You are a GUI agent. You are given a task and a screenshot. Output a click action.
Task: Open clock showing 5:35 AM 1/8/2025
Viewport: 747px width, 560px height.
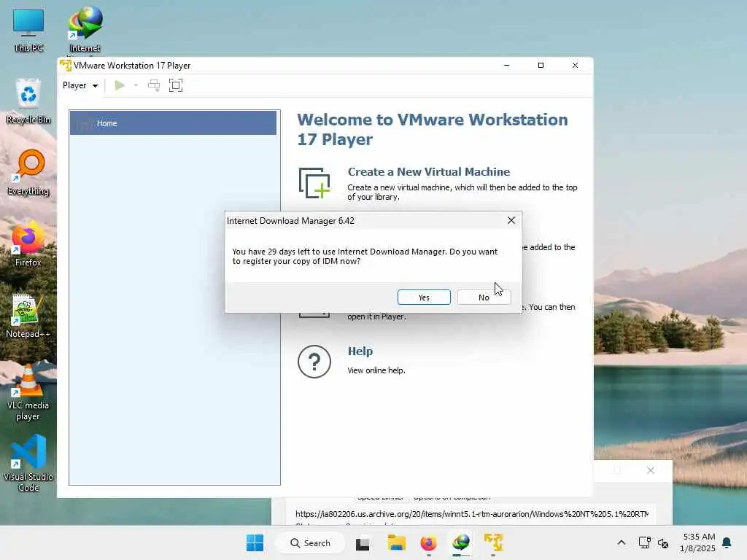click(x=697, y=542)
